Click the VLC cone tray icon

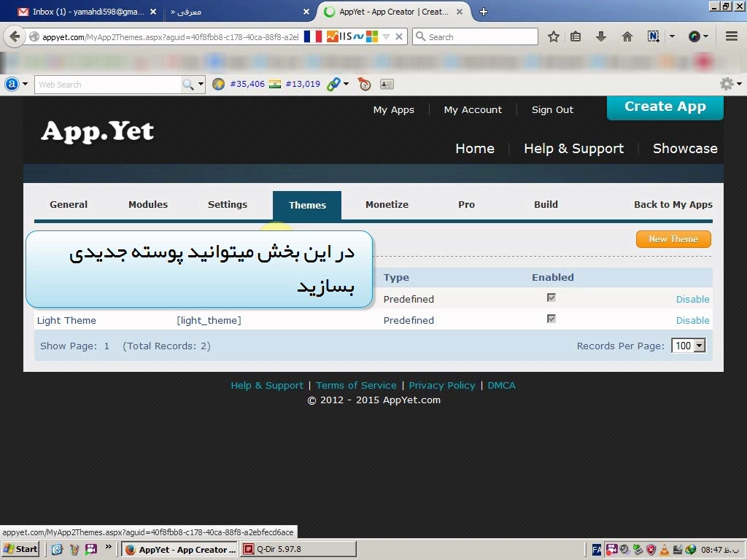tap(664, 550)
